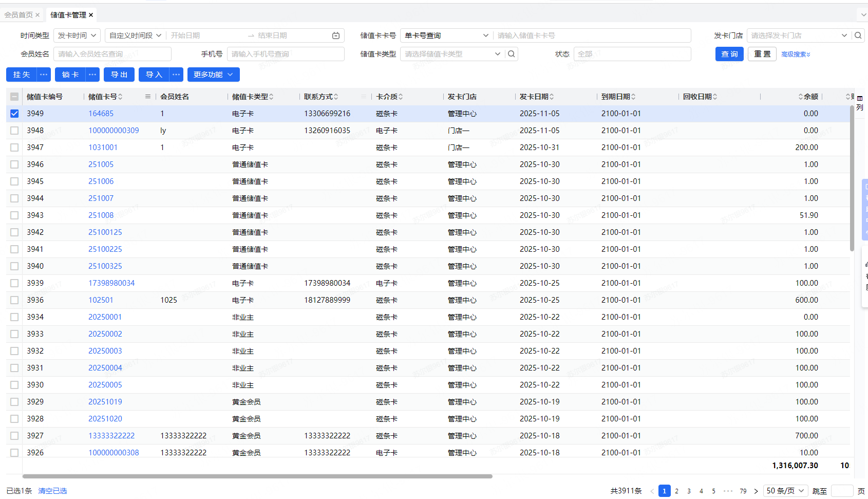Go to page 2 in pagination
The image size is (868, 499).
pos(677,491)
